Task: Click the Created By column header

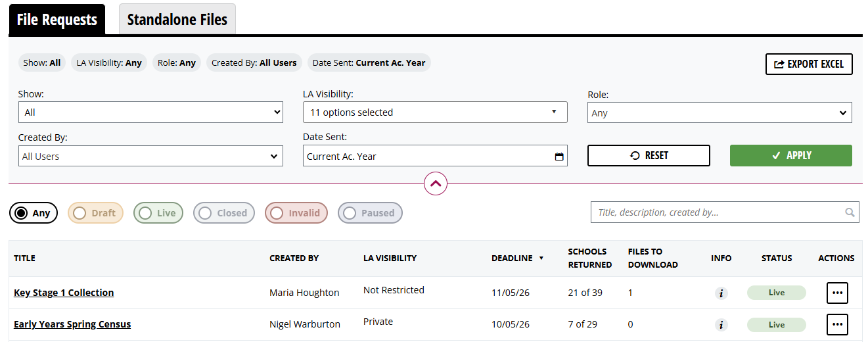Action: 294,258
